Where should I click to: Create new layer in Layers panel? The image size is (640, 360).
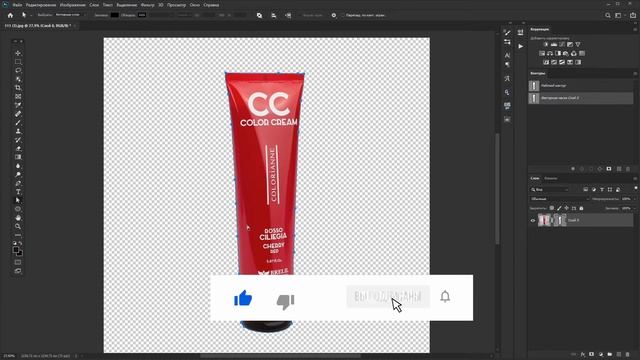click(x=619, y=354)
